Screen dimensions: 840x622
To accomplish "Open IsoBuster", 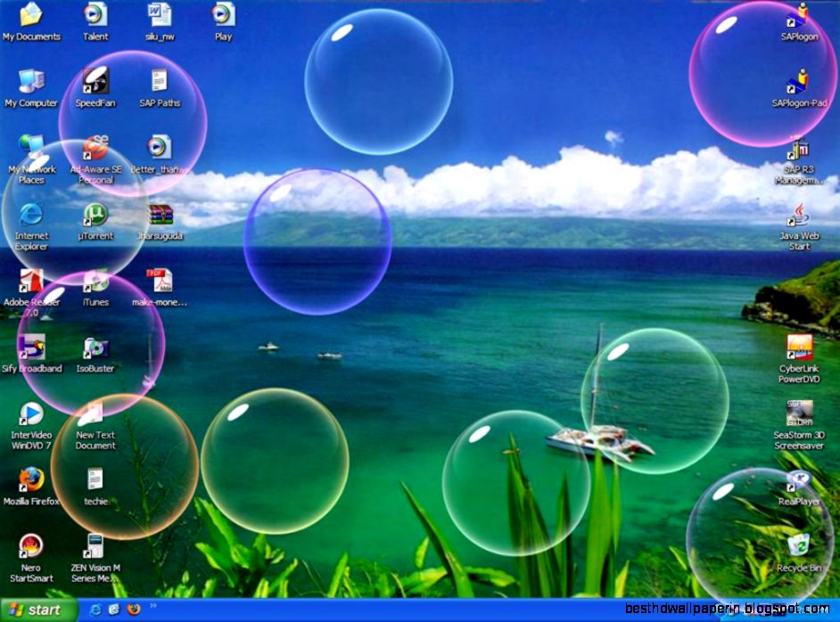I will (x=95, y=346).
